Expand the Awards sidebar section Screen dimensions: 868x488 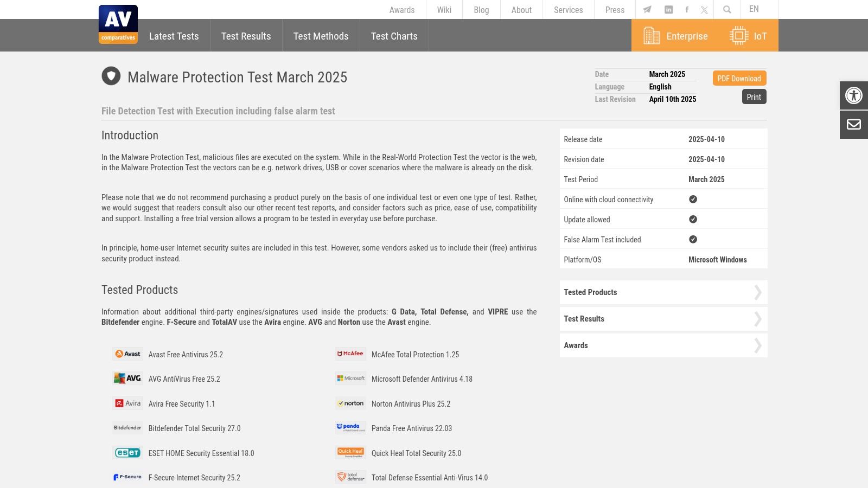(663, 345)
